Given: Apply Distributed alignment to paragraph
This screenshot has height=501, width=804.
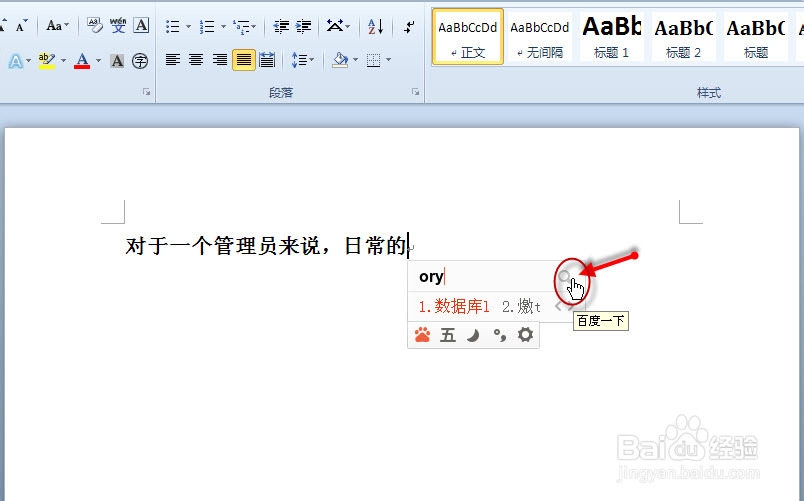Looking at the screenshot, I should pyautogui.click(x=267, y=60).
